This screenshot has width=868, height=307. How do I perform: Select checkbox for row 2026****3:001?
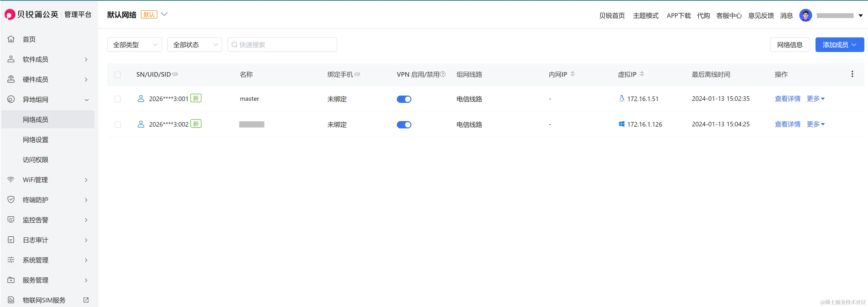[x=118, y=99]
